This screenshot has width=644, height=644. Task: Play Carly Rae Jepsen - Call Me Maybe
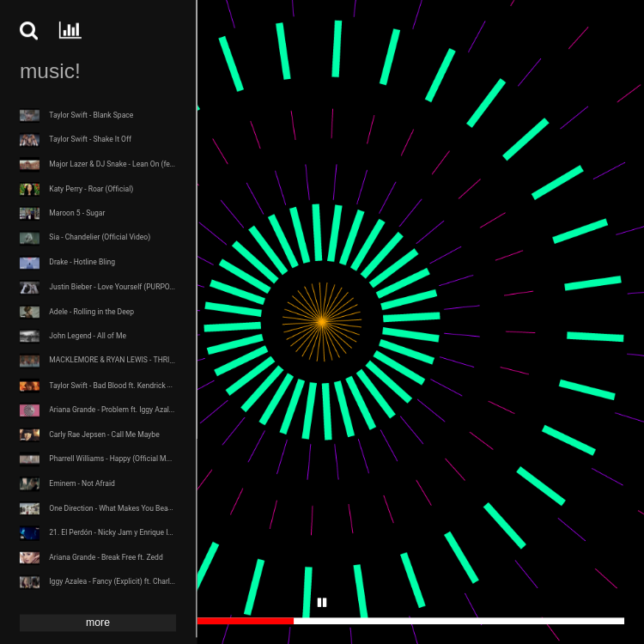point(104,434)
